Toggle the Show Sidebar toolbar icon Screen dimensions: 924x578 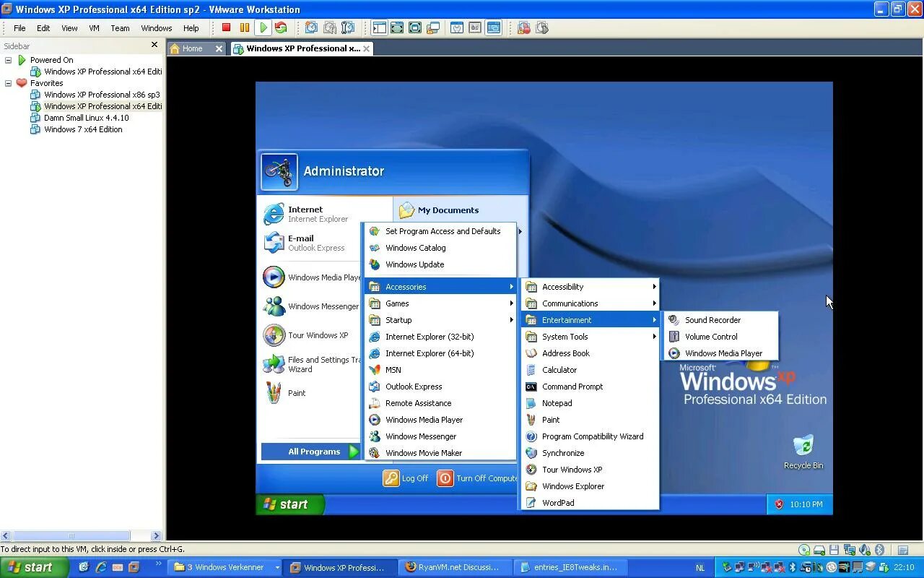[x=379, y=27]
